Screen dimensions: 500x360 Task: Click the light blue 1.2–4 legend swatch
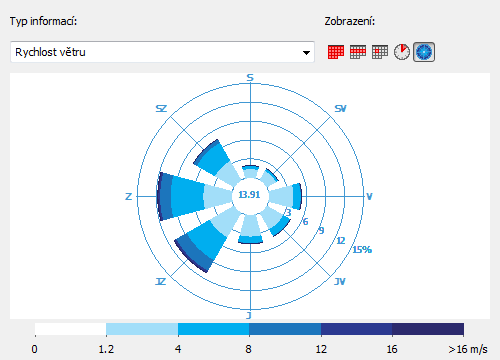[142, 329]
